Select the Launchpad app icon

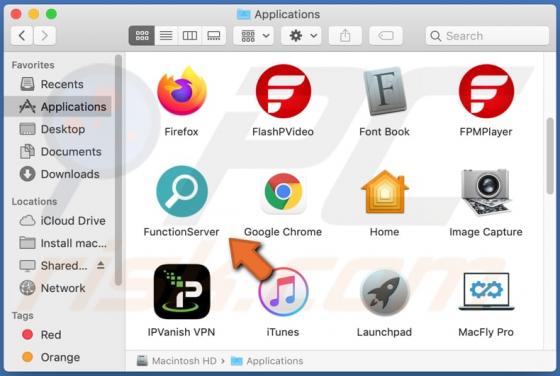click(x=385, y=292)
